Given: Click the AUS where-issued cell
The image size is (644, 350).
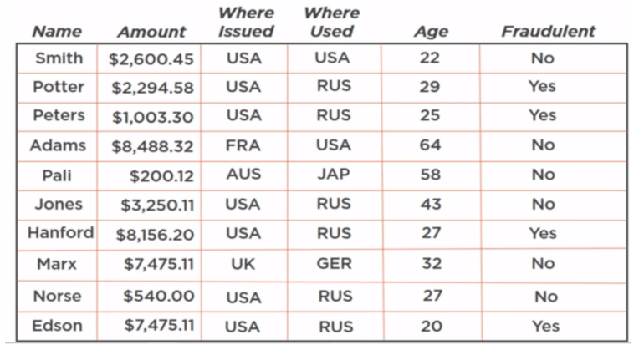Looking at the screenshot, I should 243,175.
